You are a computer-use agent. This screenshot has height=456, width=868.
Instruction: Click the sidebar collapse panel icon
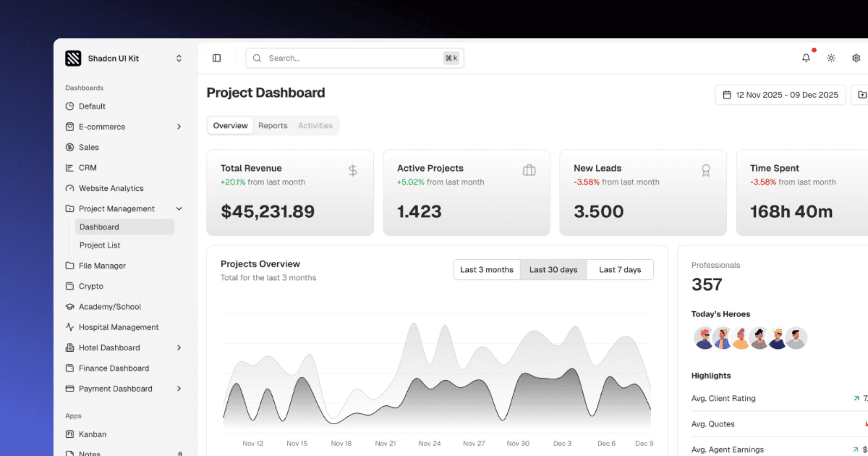[216, 58]
